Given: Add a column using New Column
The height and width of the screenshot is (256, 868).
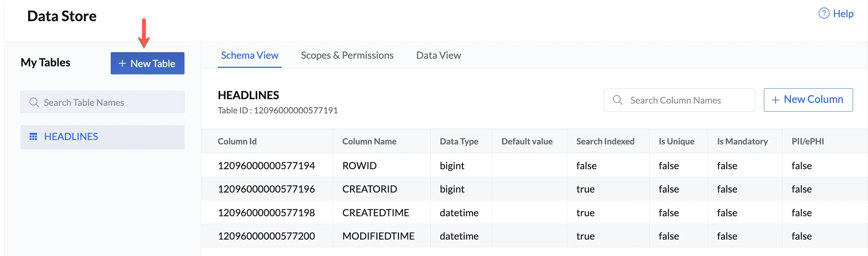Looking at the screenshot, I should (x=808, y=100).
